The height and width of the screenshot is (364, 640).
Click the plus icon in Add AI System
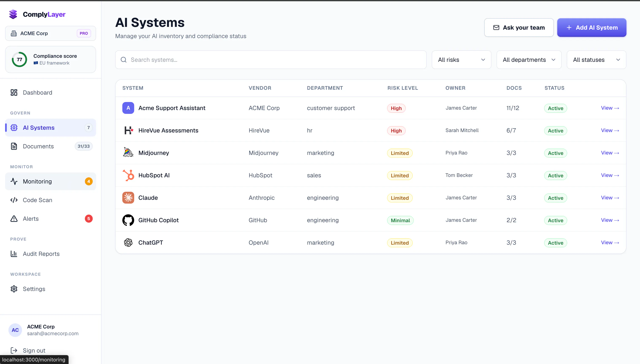point(569,28)
